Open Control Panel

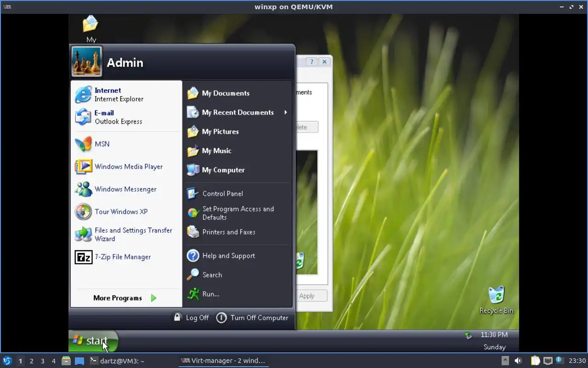pyautogui.click(x=238, y=194)
